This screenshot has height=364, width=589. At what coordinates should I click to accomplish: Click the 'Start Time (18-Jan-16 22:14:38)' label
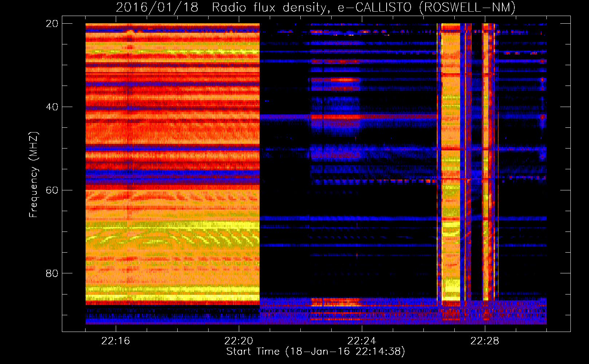click(x=316, y=352)
